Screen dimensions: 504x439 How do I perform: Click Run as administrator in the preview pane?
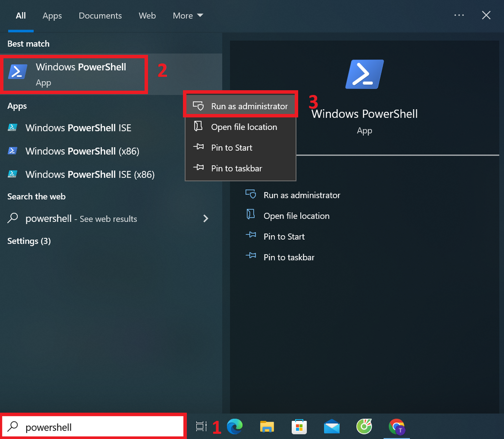tap(302, 195)
